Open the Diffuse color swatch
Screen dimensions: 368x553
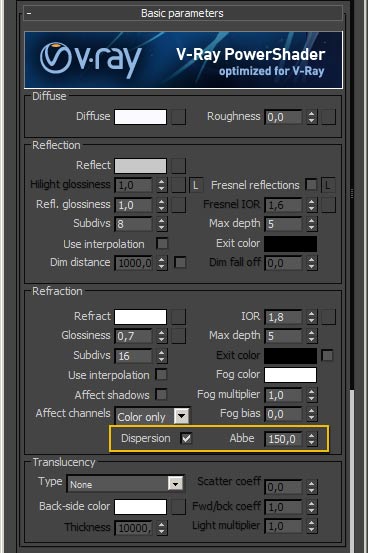coord(140,117)
